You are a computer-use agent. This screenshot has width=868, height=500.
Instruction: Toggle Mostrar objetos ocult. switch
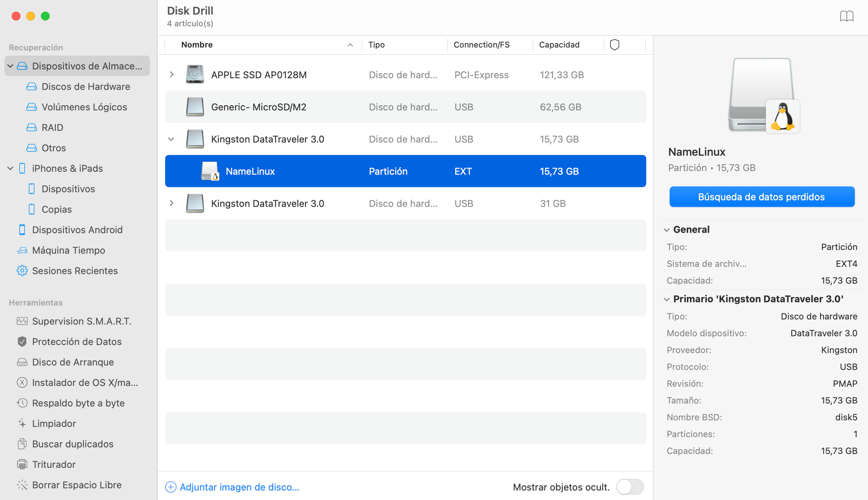[x=630, y=487]
